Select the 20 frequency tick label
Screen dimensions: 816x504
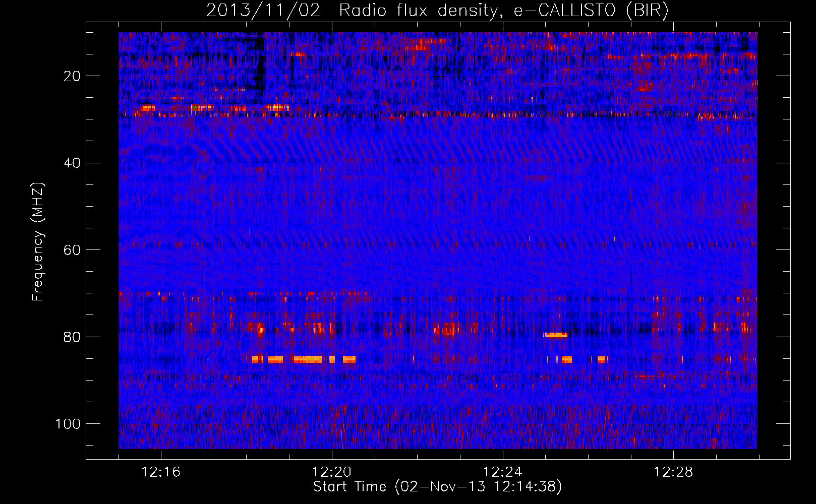coord(72,76)
